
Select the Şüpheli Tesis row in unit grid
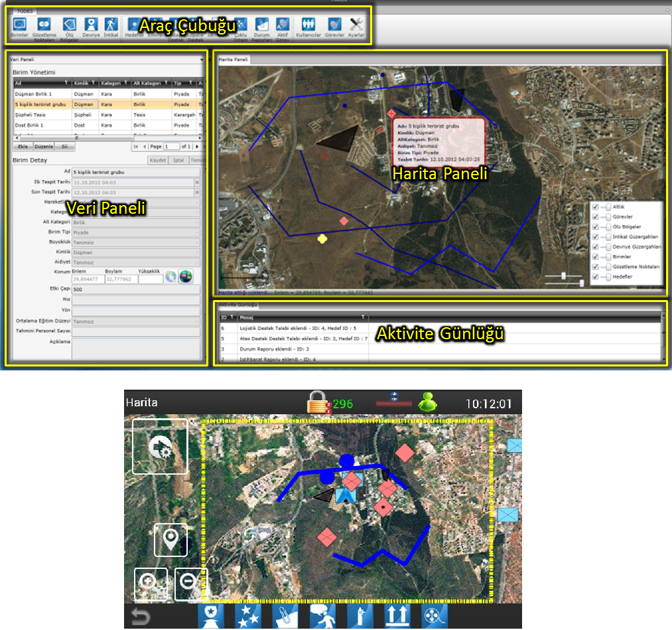(108, 115)
